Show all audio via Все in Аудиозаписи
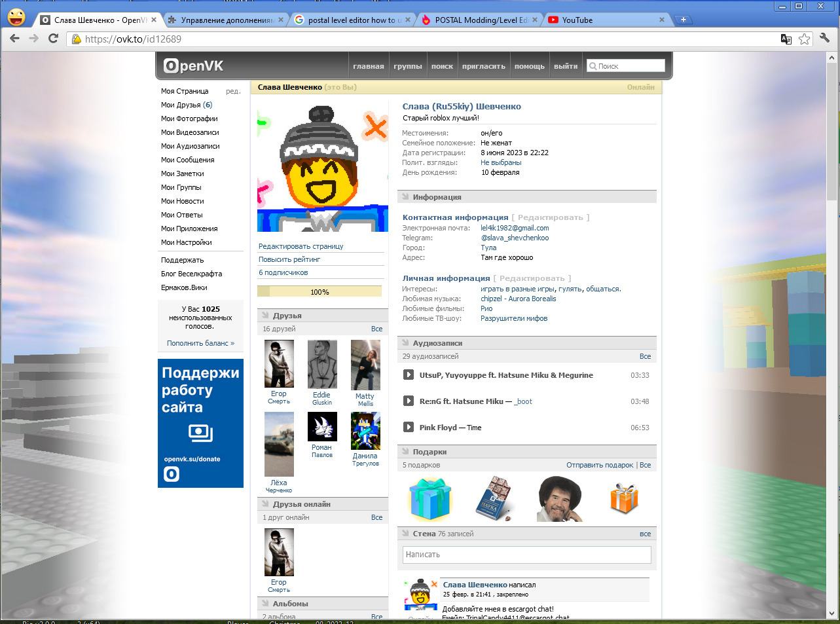The image size is (840, 624). pos(645,356)
